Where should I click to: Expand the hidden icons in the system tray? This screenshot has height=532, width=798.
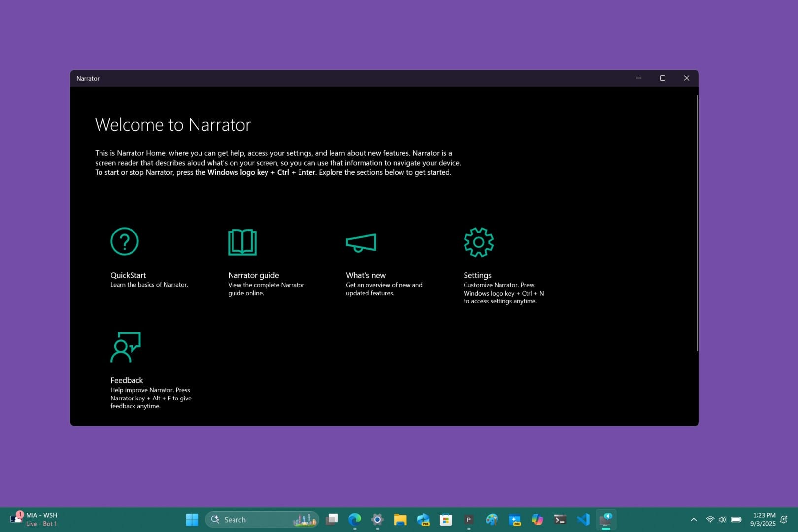694,519
